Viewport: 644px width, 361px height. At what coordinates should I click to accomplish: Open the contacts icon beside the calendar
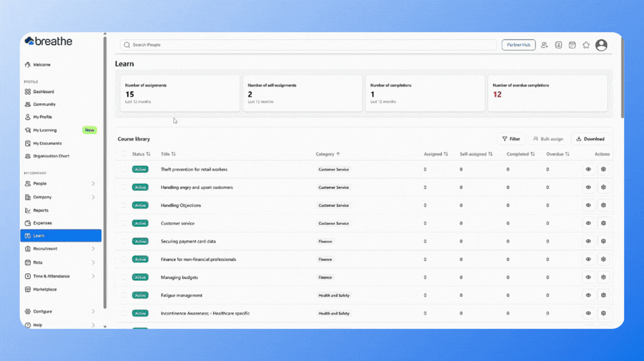[x=558, y=45]
